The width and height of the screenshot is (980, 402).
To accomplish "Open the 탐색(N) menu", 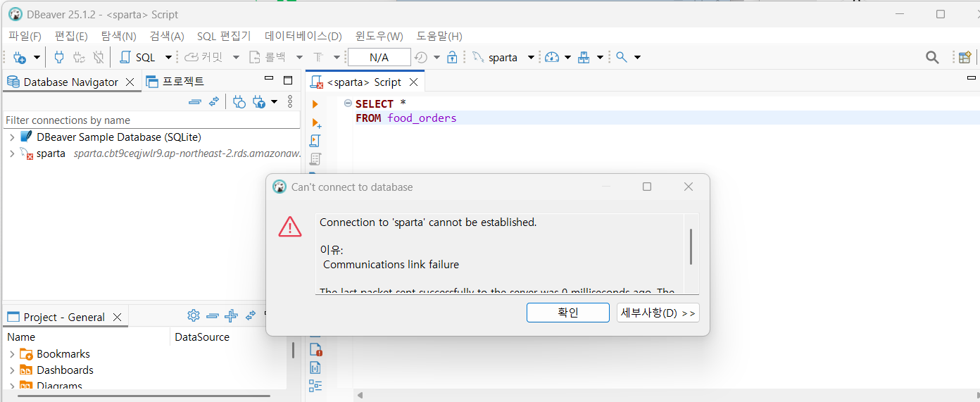I will pyautogui.click(x=118, y=36).
